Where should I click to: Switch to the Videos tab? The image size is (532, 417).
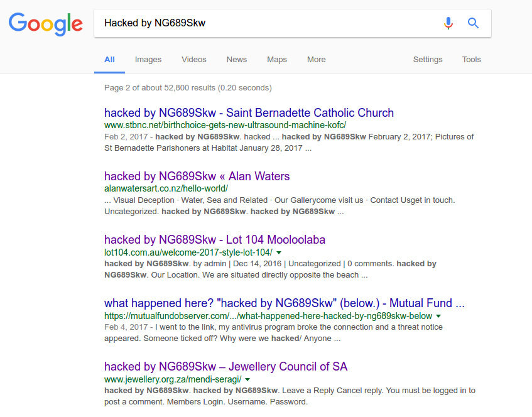point(193,60)
